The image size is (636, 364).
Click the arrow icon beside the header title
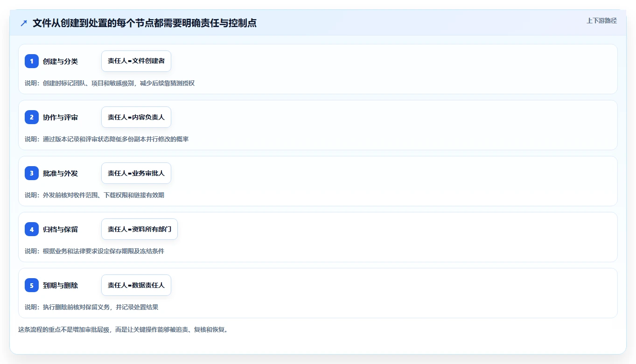click(x=24, y=23)
